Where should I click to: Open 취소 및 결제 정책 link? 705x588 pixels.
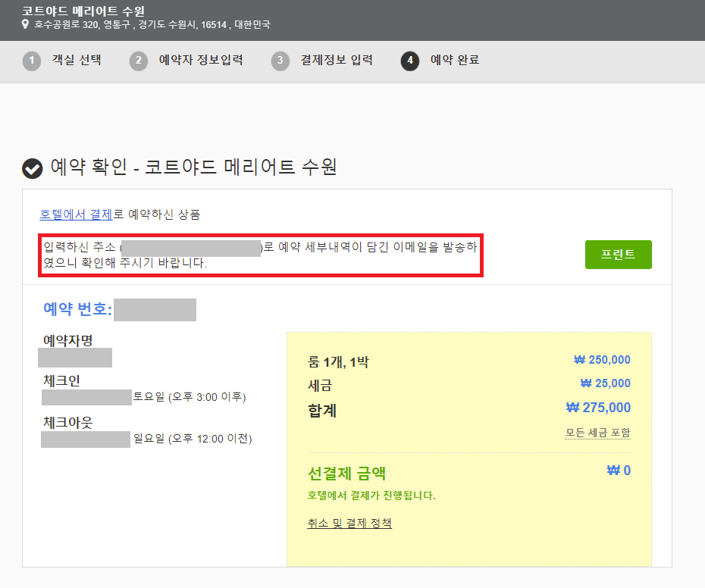pos(349,524)
